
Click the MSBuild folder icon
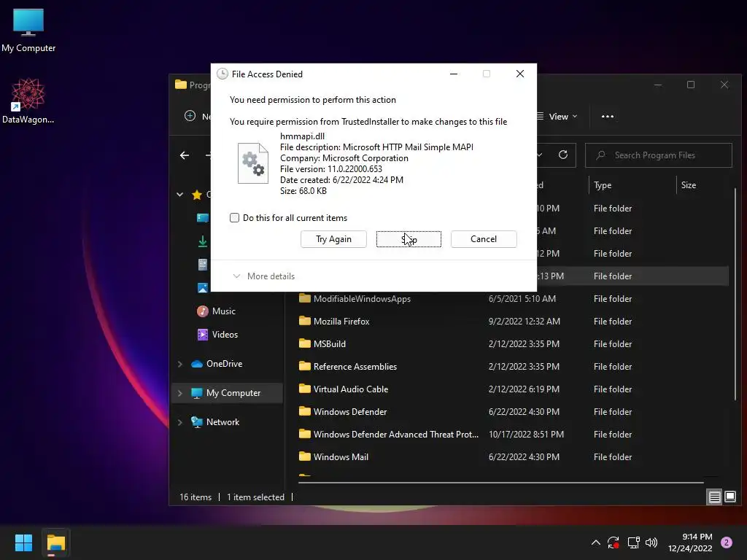(x=305, y=343)
